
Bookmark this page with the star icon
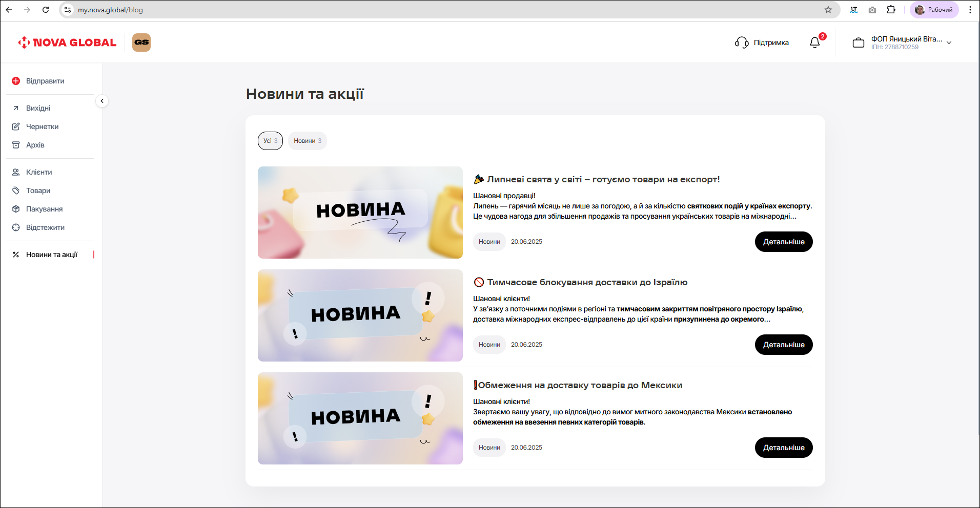tap(828, 10)
